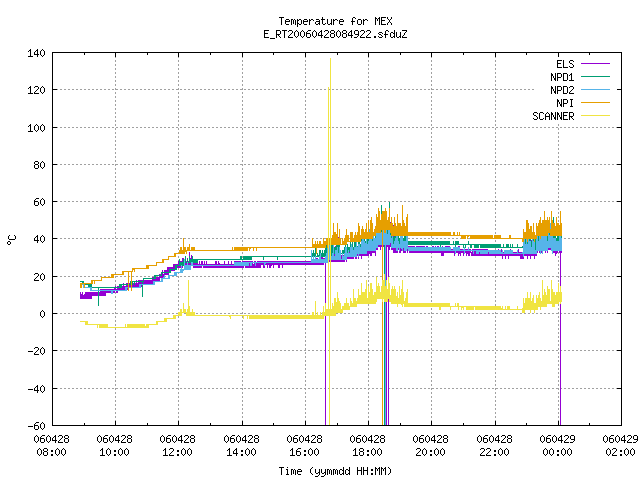
Task: Click the y-axis label -40
Action: tap(36, 389)
